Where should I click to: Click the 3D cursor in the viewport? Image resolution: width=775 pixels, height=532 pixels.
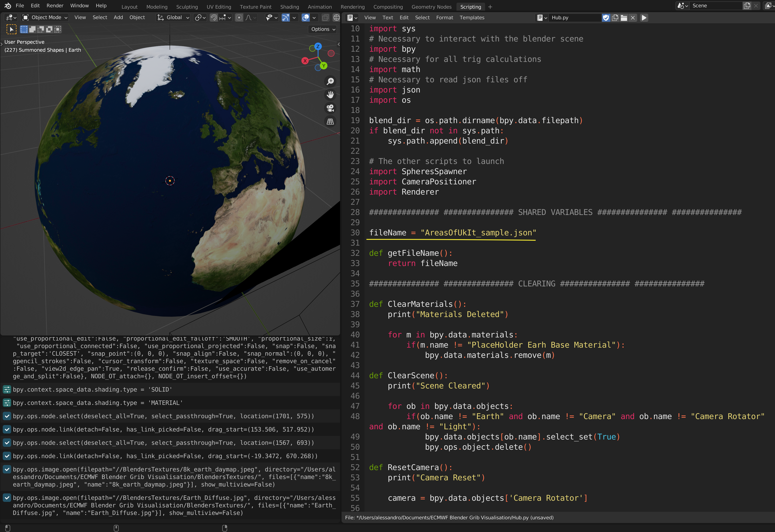pyautogui.click(x=170, y=180)
